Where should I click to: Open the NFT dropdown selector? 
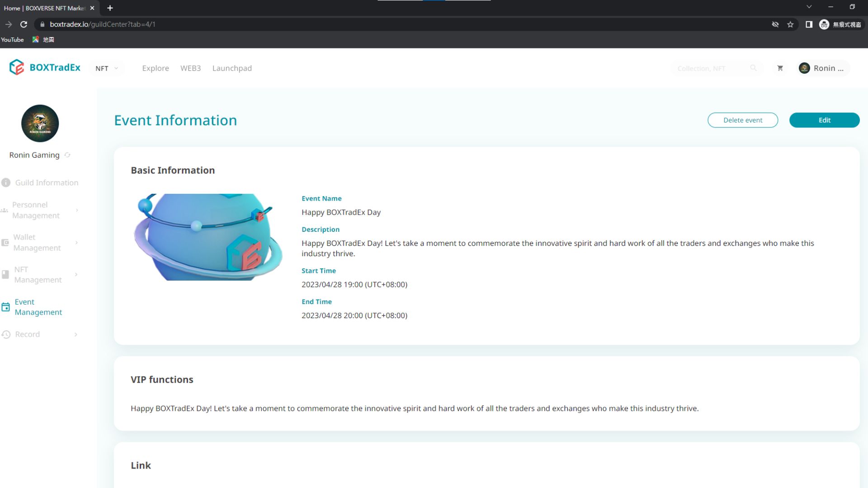[x=107, y=68]
